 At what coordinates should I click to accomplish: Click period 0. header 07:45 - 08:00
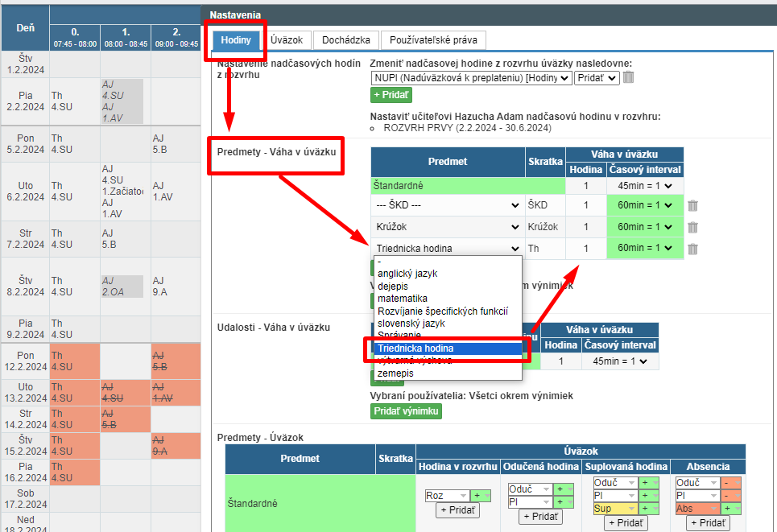coord(75,38)
